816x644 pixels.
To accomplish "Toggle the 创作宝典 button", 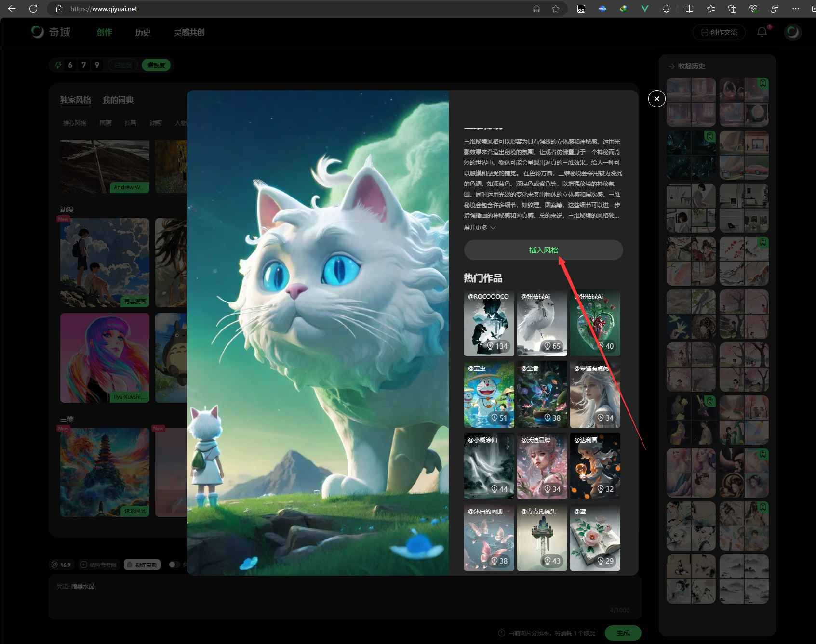I will point(142,565).
